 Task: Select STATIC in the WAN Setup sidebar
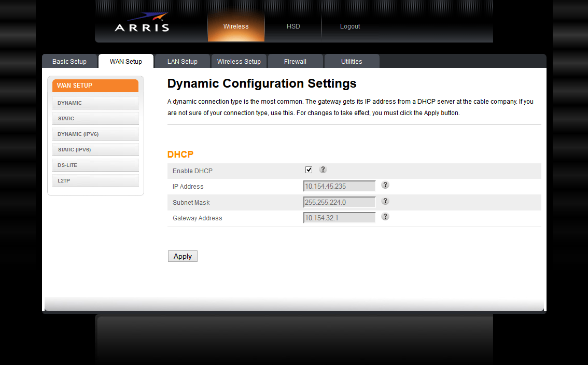tap(95, 119)
